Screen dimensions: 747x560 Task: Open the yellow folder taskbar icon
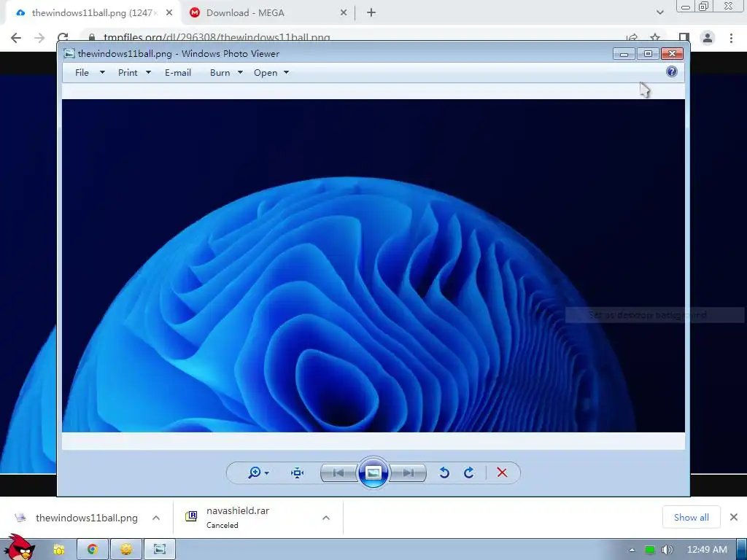(59, 550)
